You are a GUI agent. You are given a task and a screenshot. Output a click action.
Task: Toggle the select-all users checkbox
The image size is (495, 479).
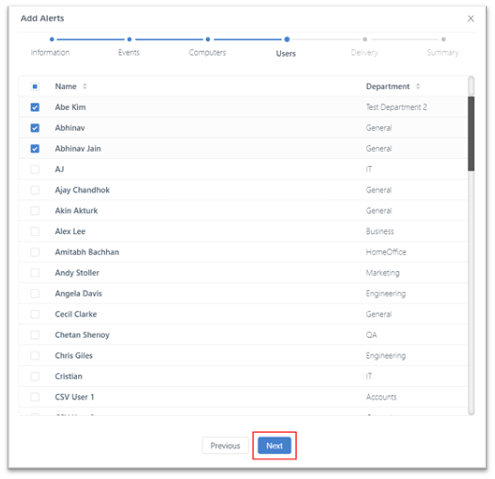(35, 87)
